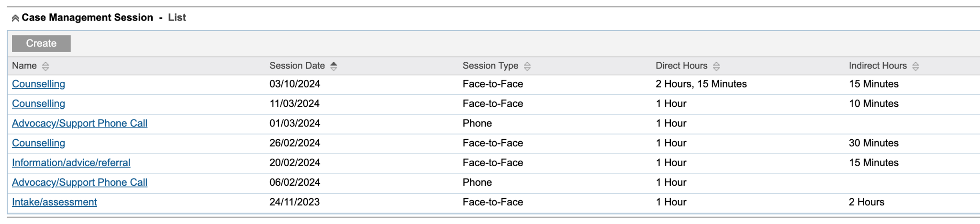Image resolution: width=980 pixels, height=224 pixels.
Task: Open the Information/advice/referral session
Action: [x=71, y=163]
